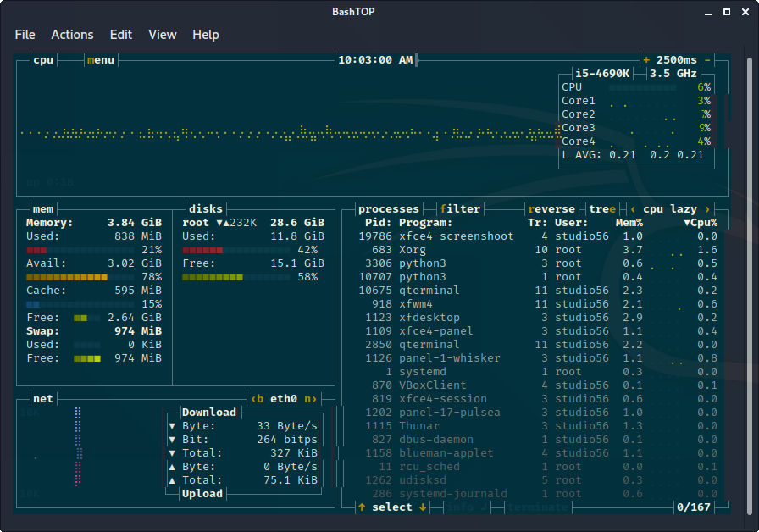This screenshot has width=759, height=532.
Task: Click the up arrow beside select
Action: pos(361,507)
